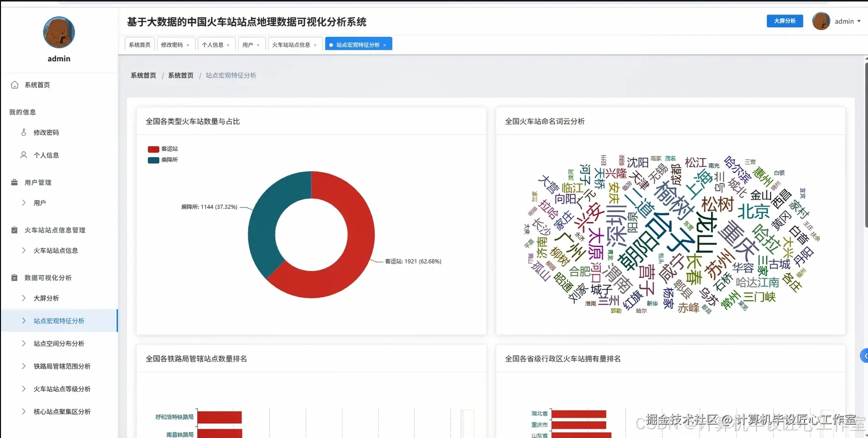Expand the 核心站点聚集区分析 chevron

[24, 411]
